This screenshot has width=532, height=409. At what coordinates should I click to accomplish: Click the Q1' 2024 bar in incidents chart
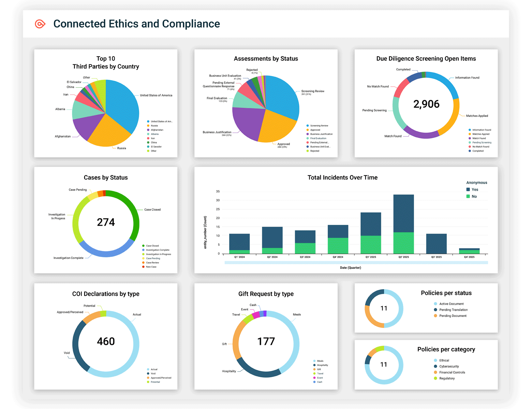(x=239, y=243)
